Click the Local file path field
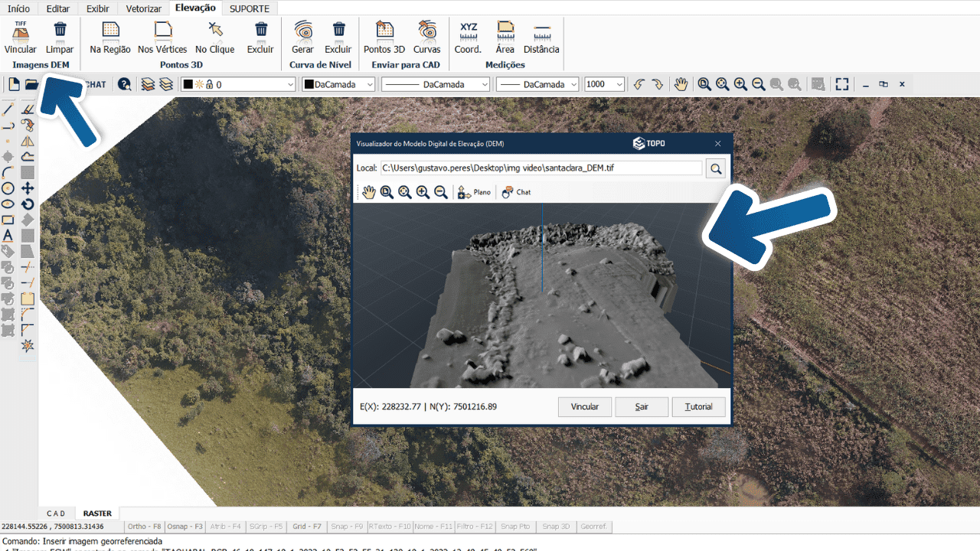Screen dimensions: 980x551 pyautogui.click(x=541, y=168)
